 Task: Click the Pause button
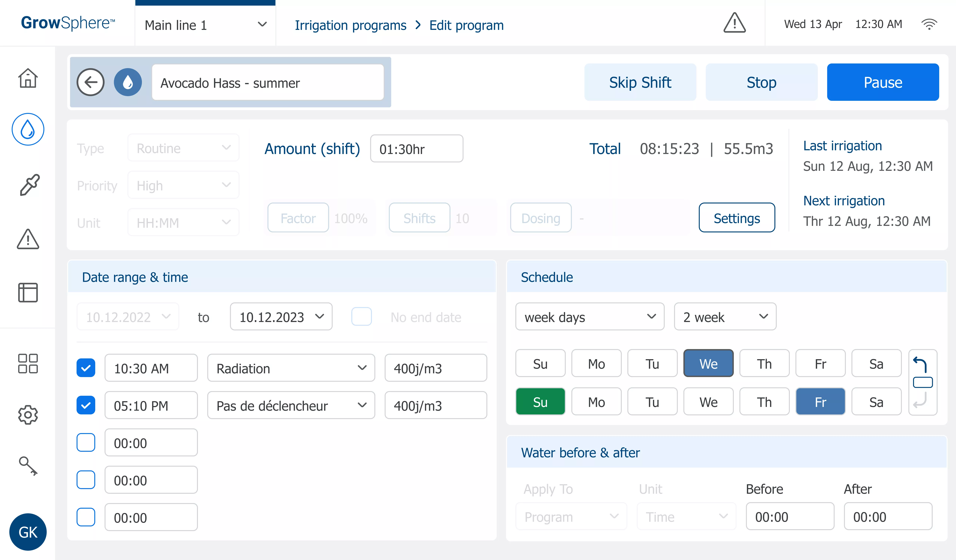click(x=882, y=82)
